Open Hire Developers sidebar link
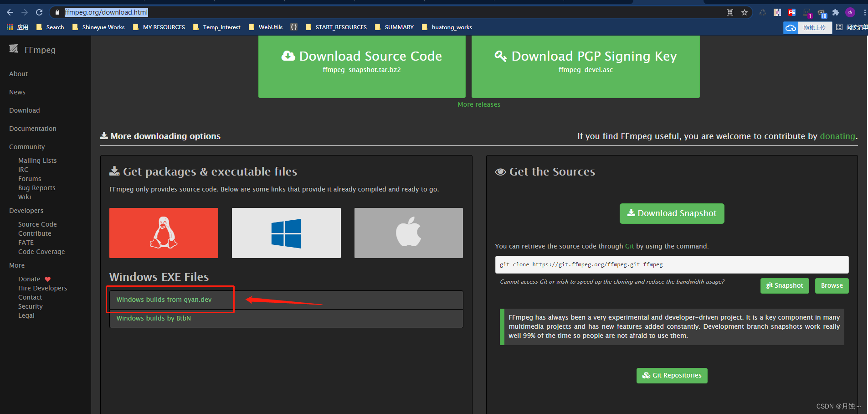This screenshot has width=868, height=414. tap(42, 288)
